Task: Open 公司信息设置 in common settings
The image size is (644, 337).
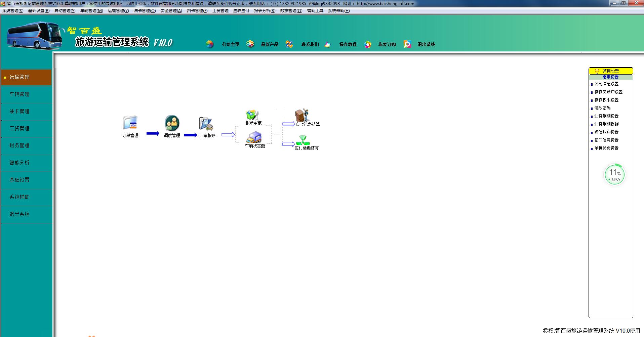Action: click(606, 84)
